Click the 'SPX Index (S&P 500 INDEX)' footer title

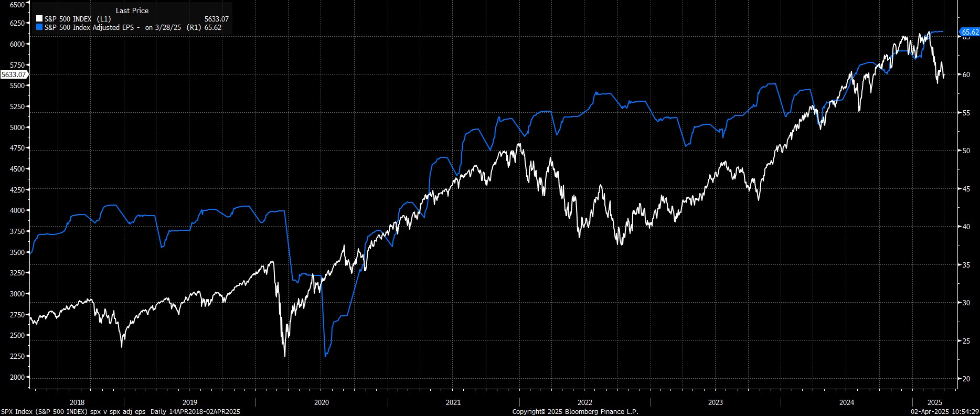point(44,412)
